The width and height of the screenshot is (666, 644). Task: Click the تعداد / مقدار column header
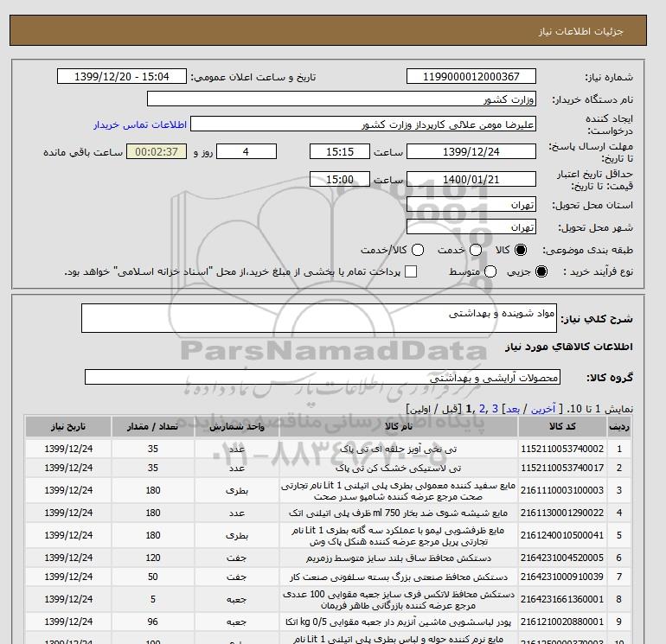coord(153,427)
